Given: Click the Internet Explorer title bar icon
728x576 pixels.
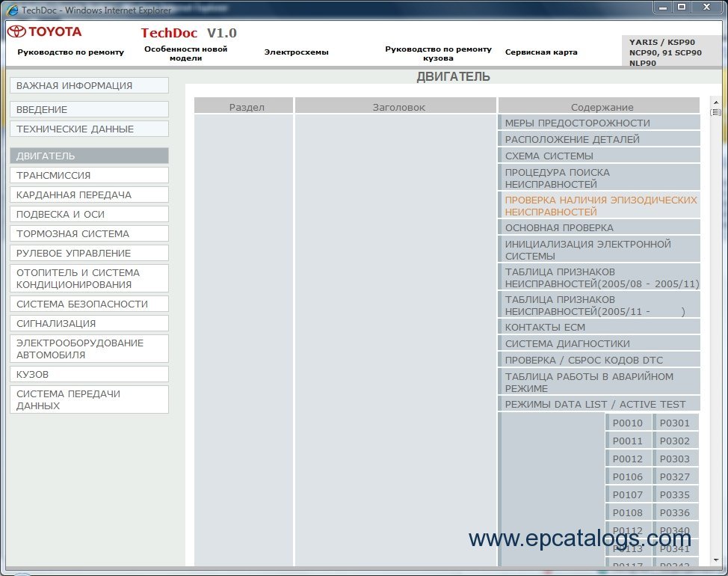Looking at the screenshot, I should (13, 9).
